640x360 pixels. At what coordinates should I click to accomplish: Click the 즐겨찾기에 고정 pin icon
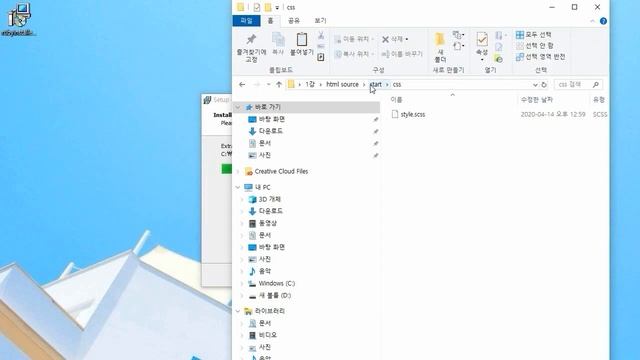[x=251, y=40]
